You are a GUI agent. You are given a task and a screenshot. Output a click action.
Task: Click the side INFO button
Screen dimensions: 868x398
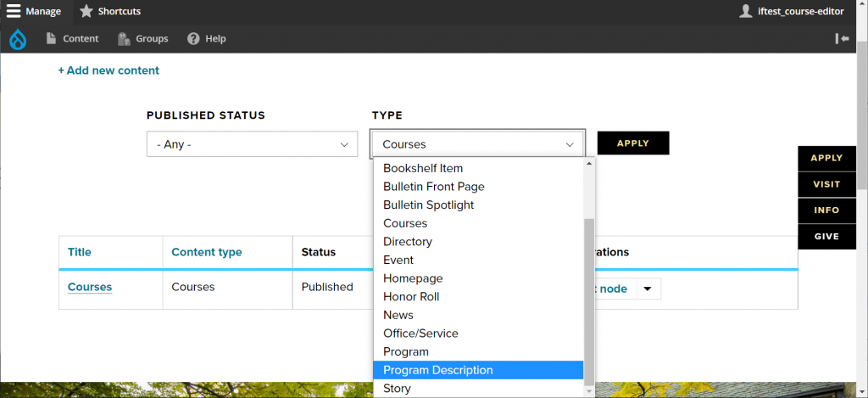pos(827,210)
